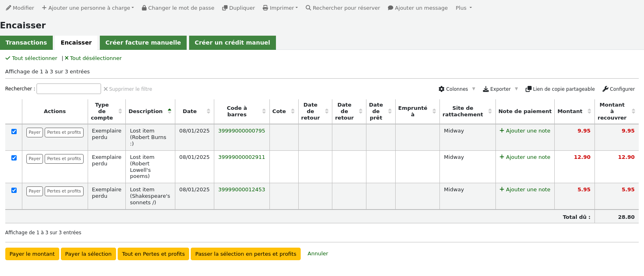This screenshot has height=276, width=644.
Task: Click the X icon of Supprimer le filtre
Action: click(106, 89)
